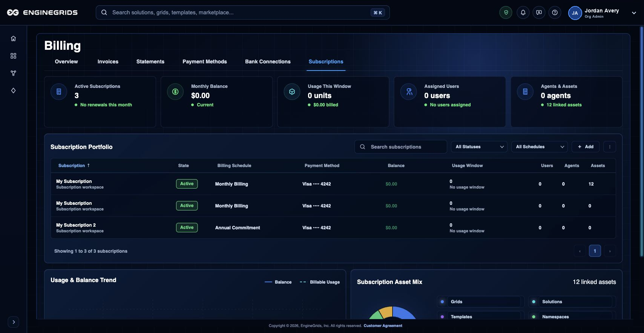This screenshot has width=644, height=333.
Task: Open the portfolio more options menu
Action: coord(610,147)
